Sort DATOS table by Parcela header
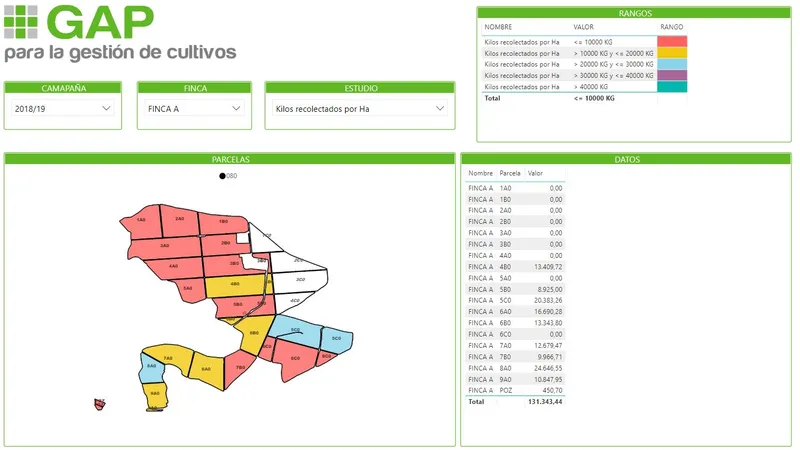Screen dimensions: 800x450 coord(510,173)
